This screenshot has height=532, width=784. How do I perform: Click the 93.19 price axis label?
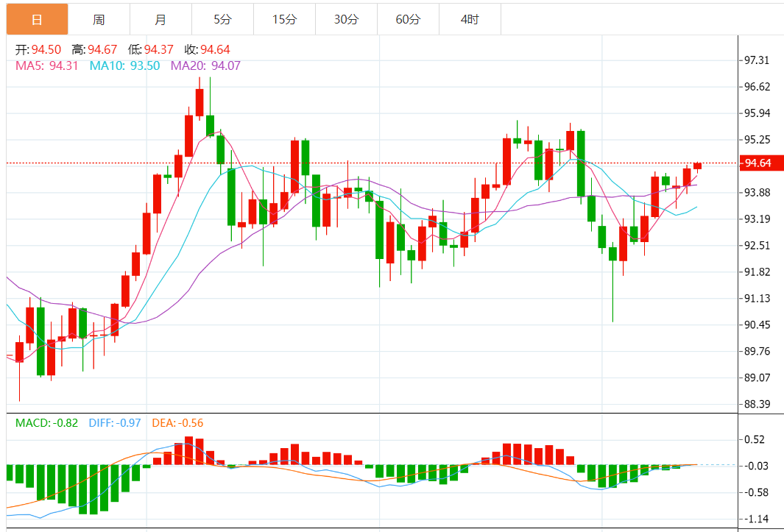pos(757,219)
